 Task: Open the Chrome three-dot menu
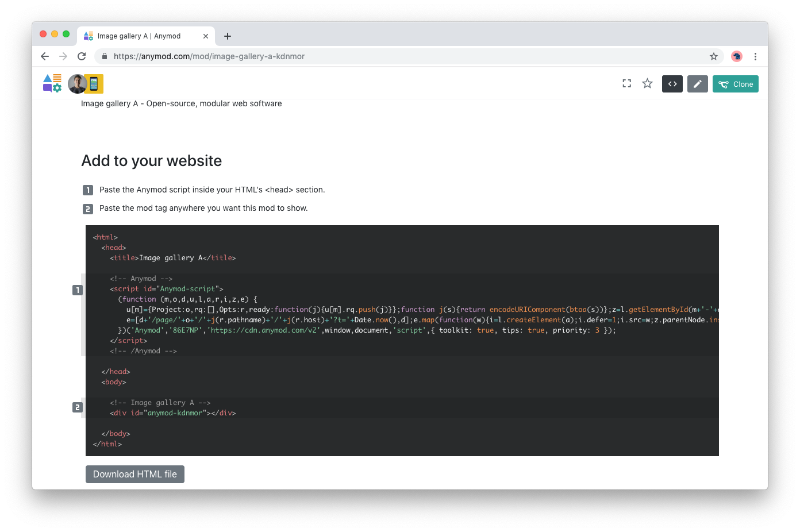(755, 56)
